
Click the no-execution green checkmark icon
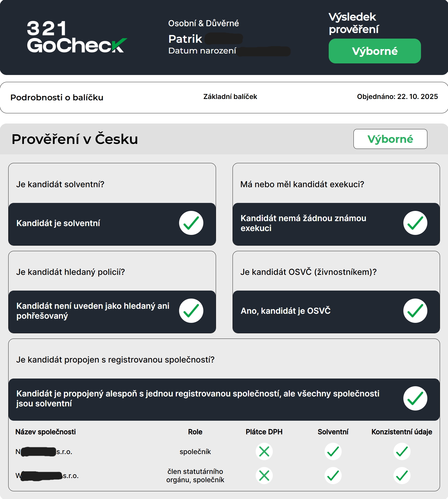pos(415,223)
